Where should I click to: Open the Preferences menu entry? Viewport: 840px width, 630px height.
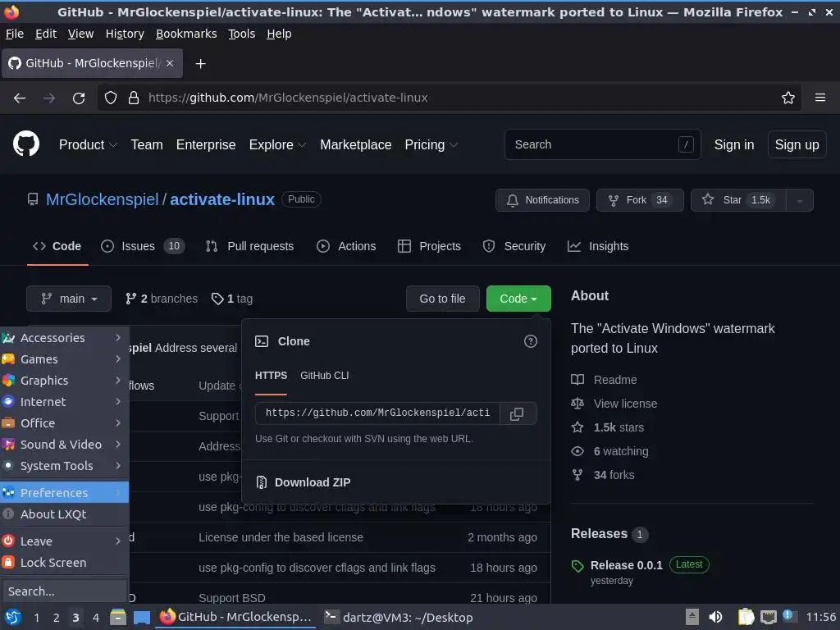(64, 492)
